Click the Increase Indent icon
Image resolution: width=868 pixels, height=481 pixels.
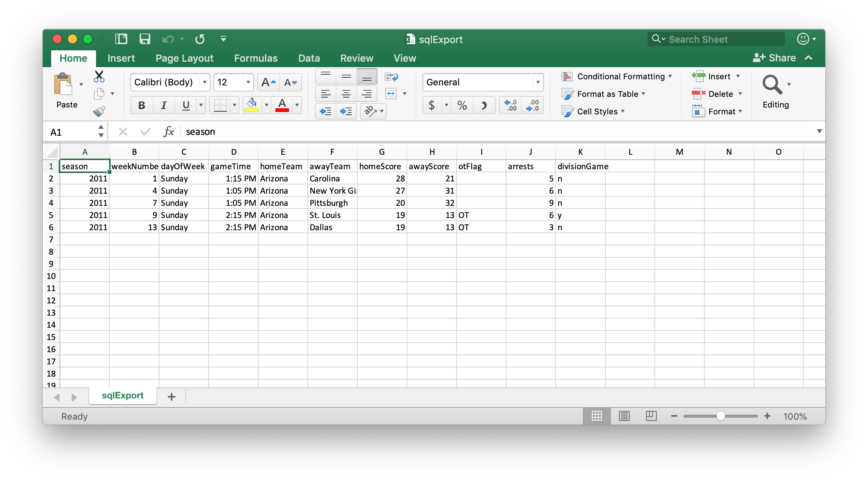point(346,111)
